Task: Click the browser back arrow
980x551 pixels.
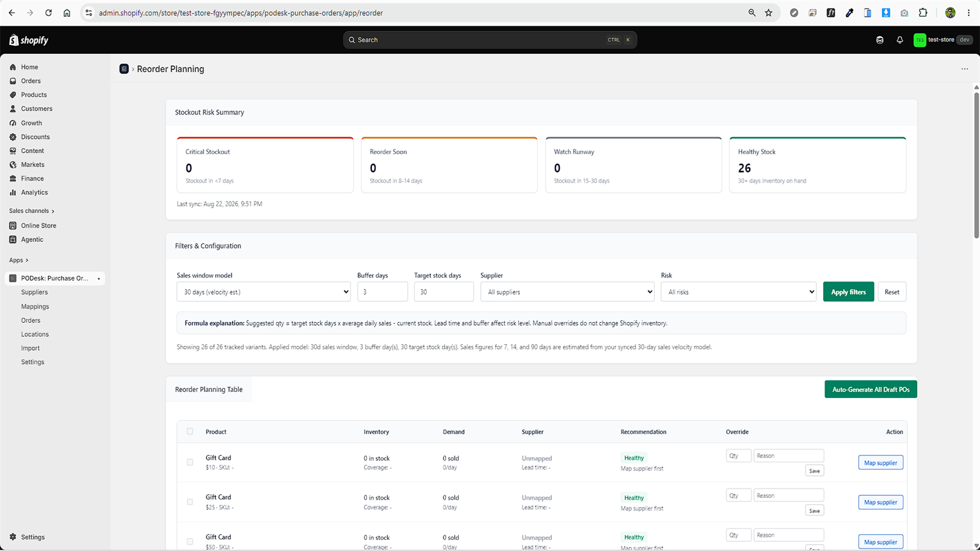Action: tap(12, 13)
